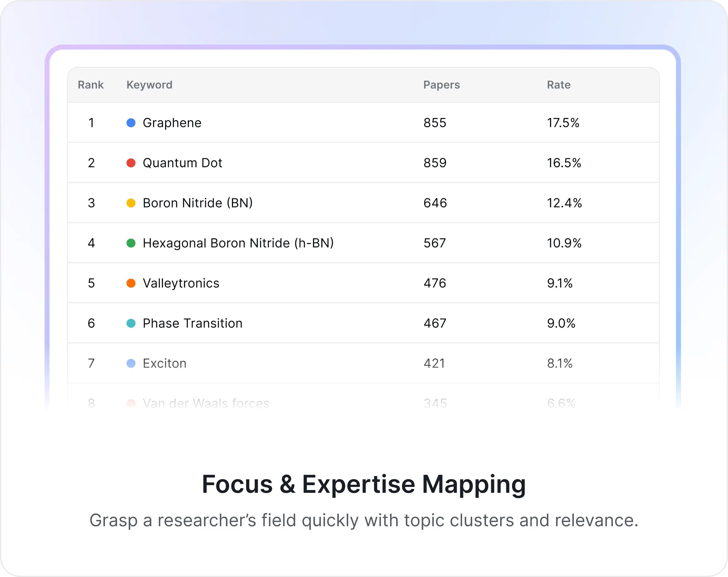Click the Keyword column header
The image size is (728, 577).
pos(149,85)
